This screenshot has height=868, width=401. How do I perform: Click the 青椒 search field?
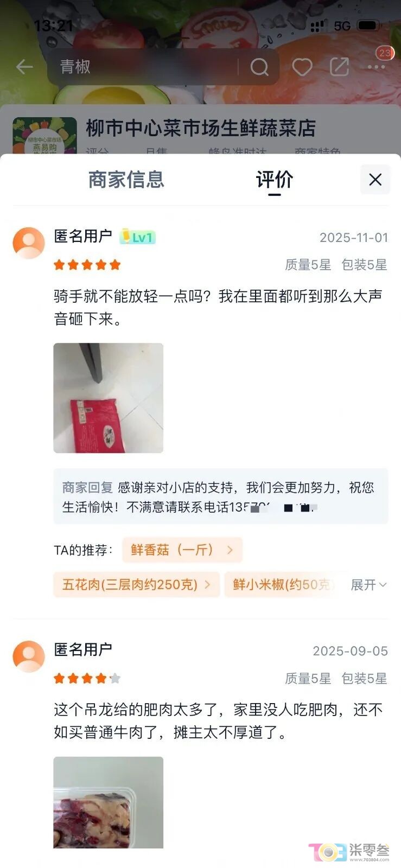click(x=147, y=67)
